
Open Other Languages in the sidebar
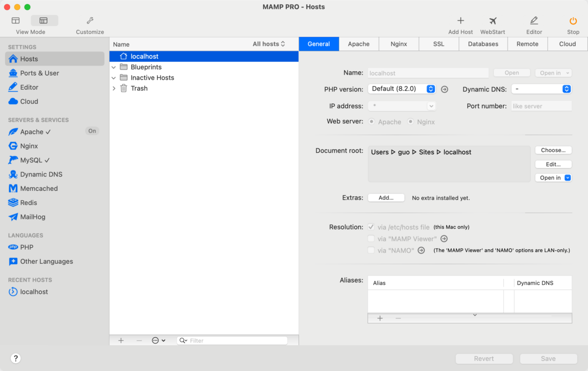point(55,261)
